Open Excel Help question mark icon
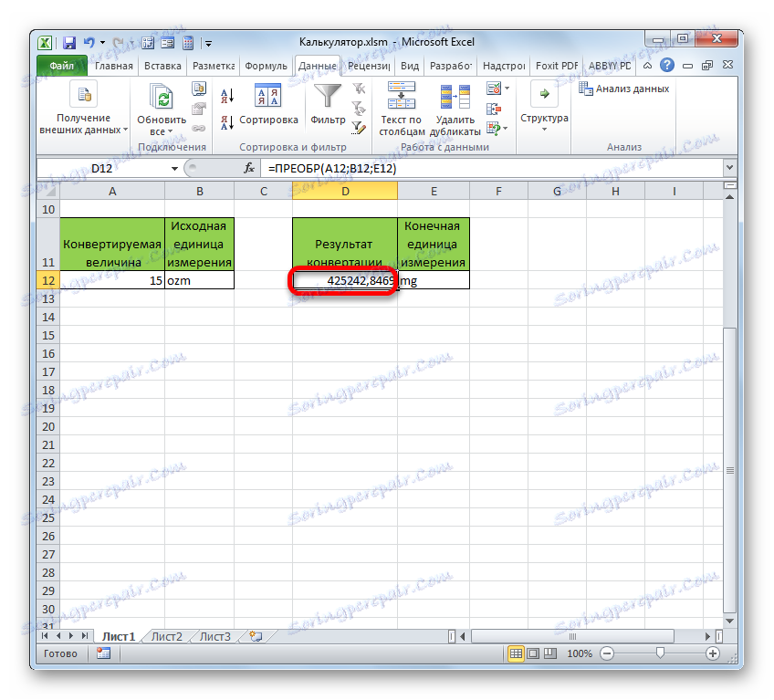The height and width of the screenshot is (700, 774). [667, 65]
